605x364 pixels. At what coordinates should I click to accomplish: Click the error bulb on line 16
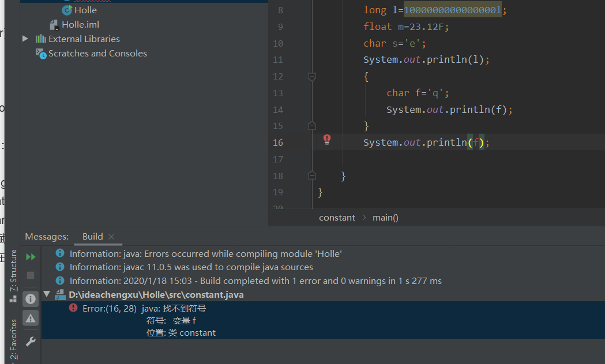pos(327,139)
